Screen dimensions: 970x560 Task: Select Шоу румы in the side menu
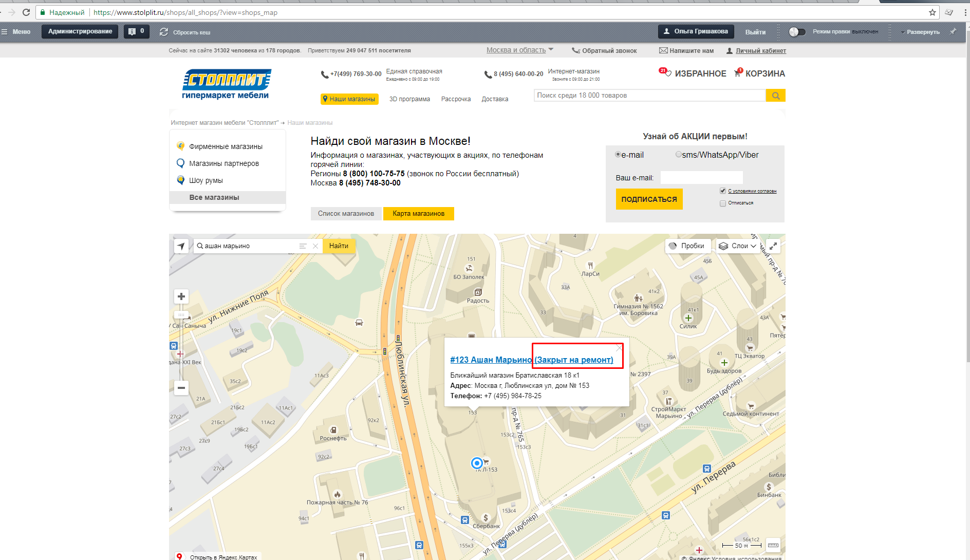click(206, 180)
